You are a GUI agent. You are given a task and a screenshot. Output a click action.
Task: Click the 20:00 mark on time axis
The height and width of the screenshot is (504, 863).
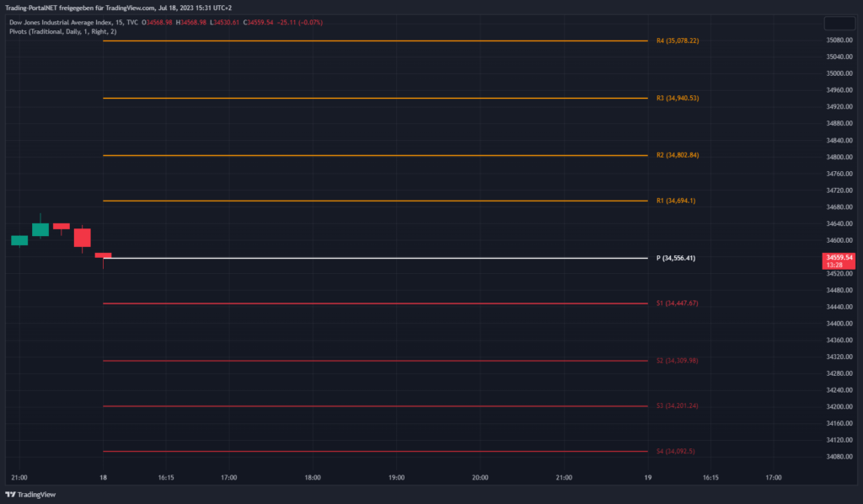[480, 477]
